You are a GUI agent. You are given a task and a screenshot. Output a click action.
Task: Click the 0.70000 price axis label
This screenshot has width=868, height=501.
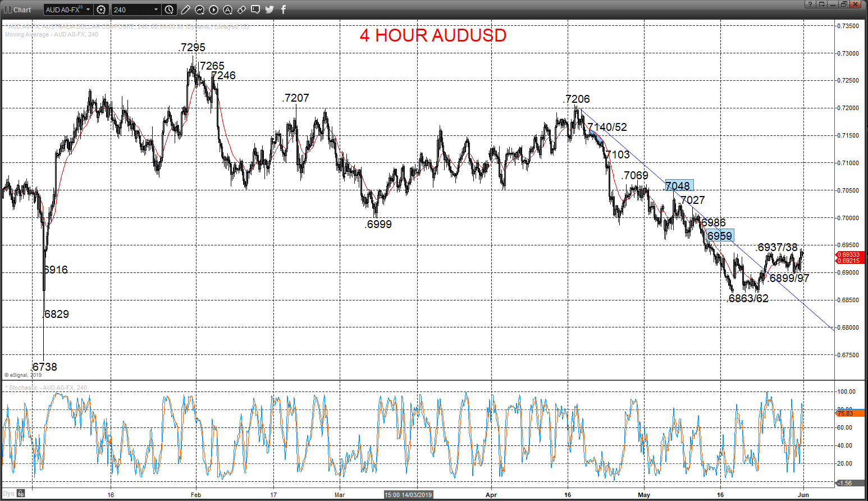(x=848, y=218)
